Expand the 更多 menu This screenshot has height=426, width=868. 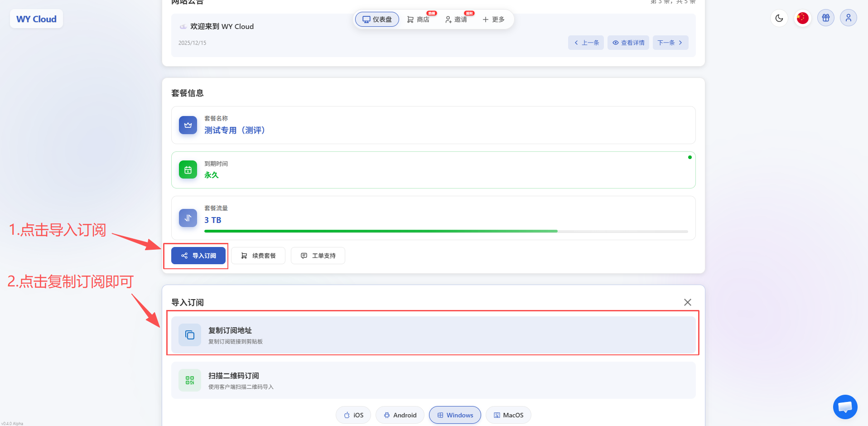tap(493, 19)
